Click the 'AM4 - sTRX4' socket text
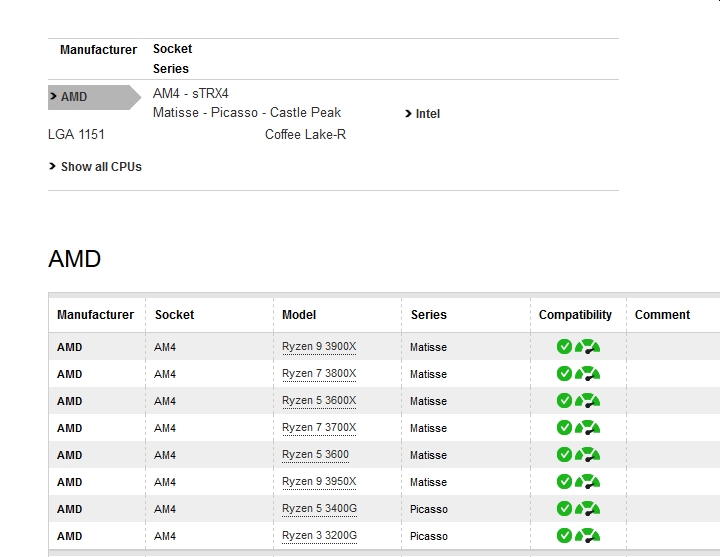 click(x=191, y=94)
